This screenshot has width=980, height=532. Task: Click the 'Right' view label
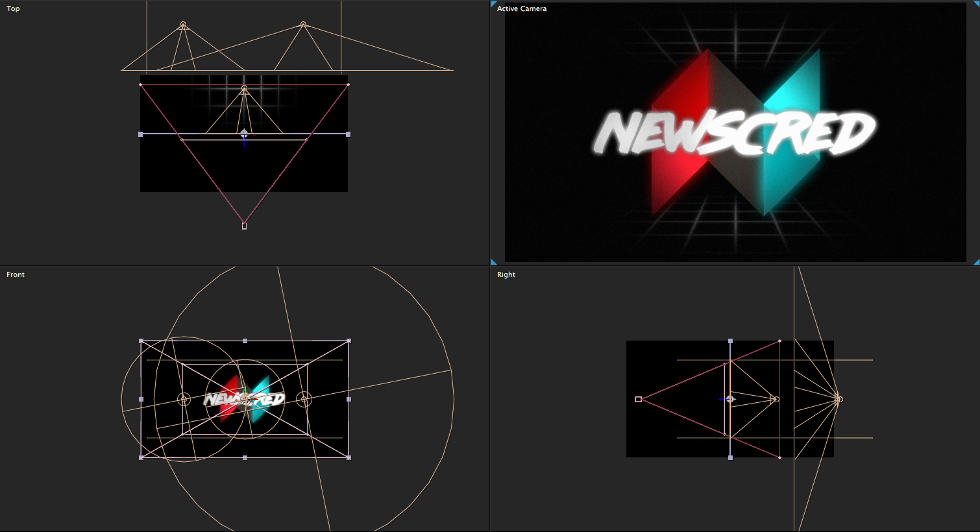(x=506, y=274)
